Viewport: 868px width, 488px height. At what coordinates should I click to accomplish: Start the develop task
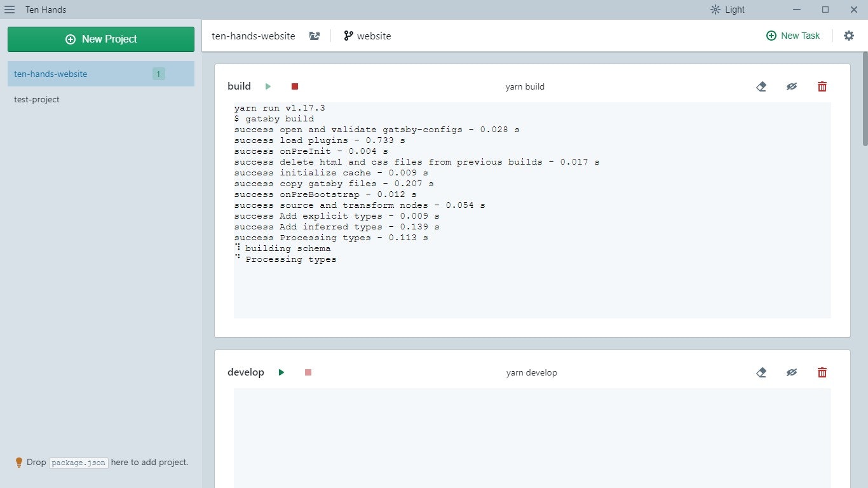[x=281, y=372]
